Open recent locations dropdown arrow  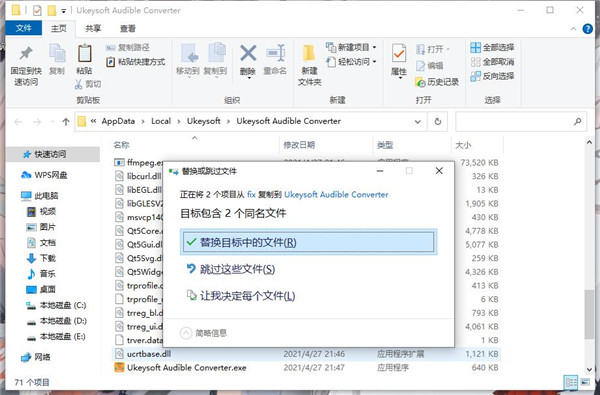[x=52, y=122]
